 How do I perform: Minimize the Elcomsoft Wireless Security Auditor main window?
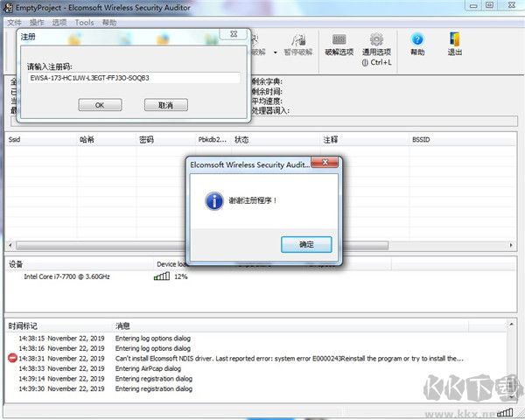[473, 5]
